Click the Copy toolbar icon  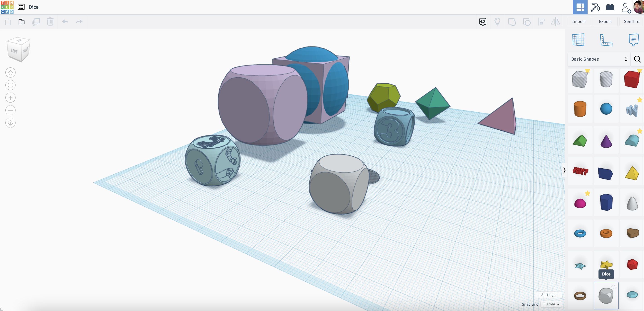click(x=7, y=22)
